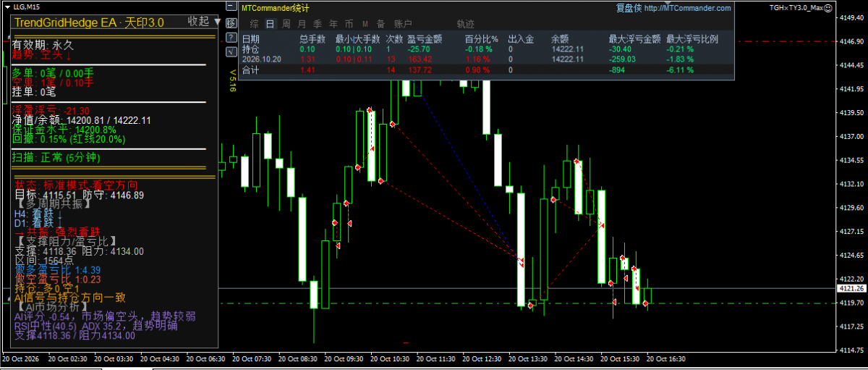Click the 做多盈亏比 1:4.39 line
The height and width of the screenshot is (370, 868).
58,269
